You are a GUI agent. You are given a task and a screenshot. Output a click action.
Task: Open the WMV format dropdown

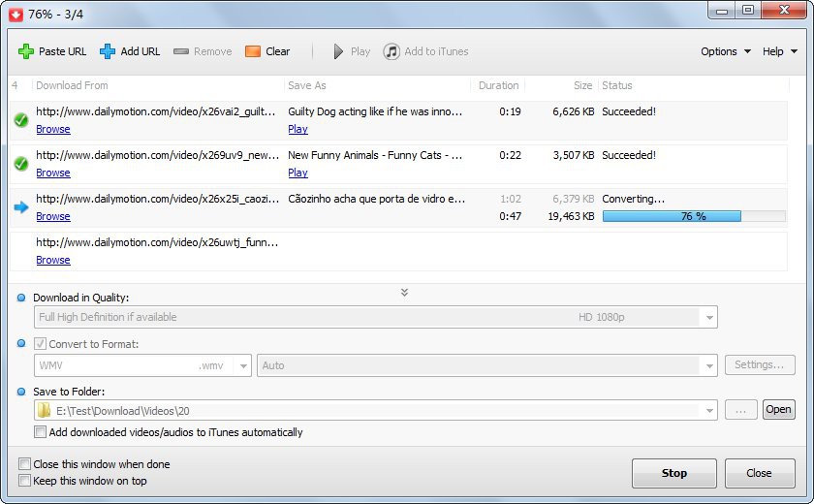(x=243, y=365)
